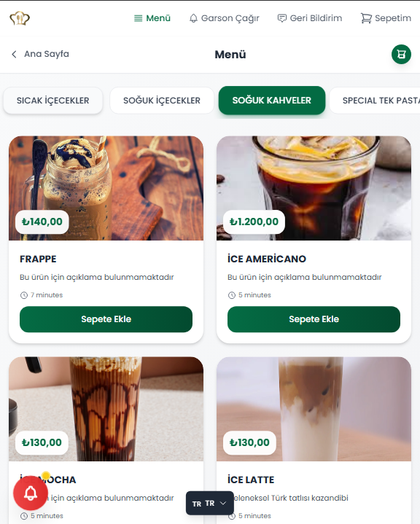420x524 pixels.
Task: Click the İCE AMERİCANO price badge
Action: (254, 222)
